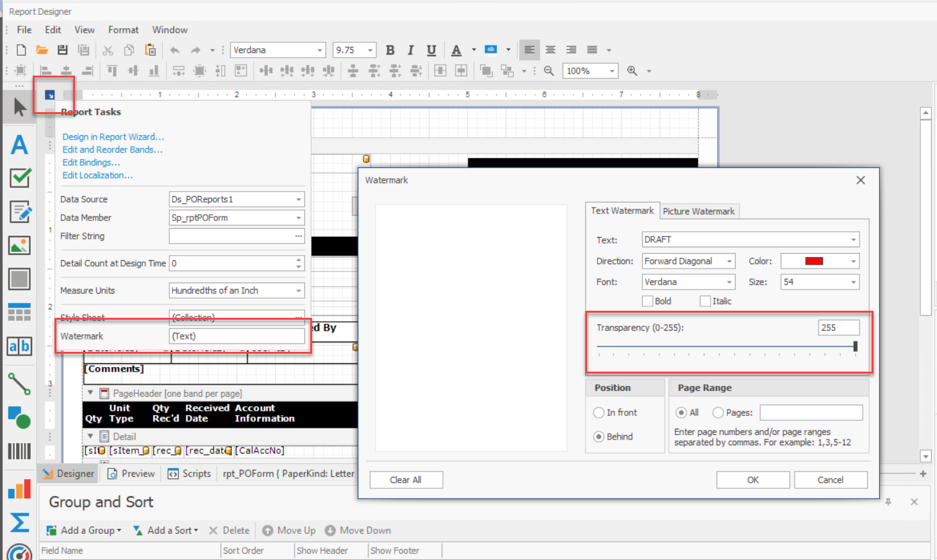Switch to the Picture Watermark tab
The height and width of the screenshot is (560, 937).
[x=699, y=211]
